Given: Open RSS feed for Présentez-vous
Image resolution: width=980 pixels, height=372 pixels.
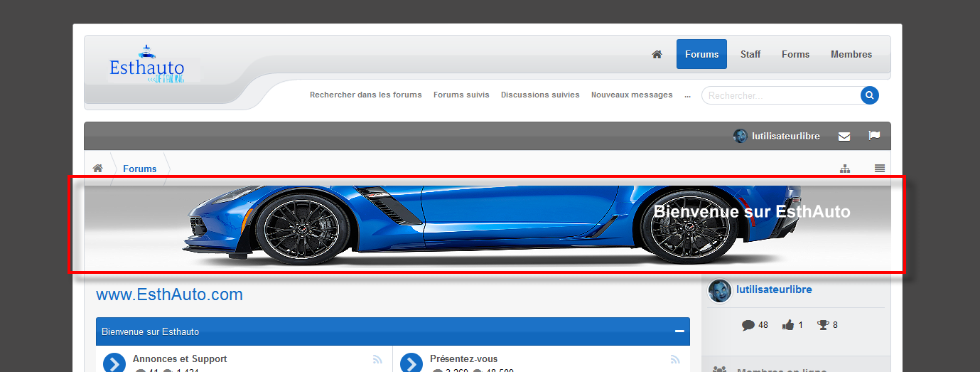Looking at the screenshot, I should pos(674,360).
